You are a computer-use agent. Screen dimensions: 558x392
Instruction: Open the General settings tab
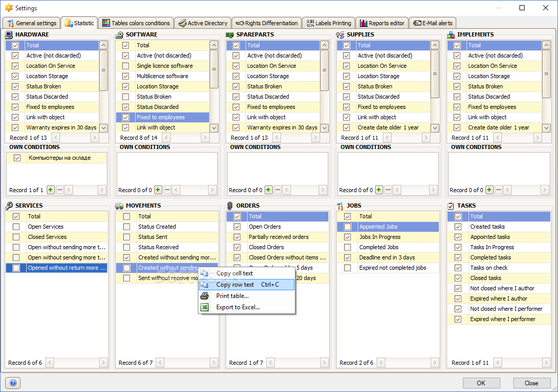32,23
